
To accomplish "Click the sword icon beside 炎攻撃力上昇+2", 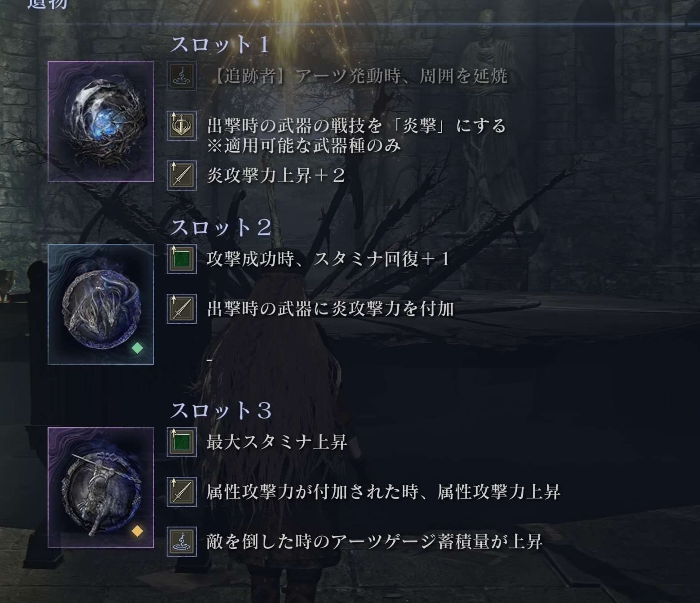I will [x=182, y=176].
